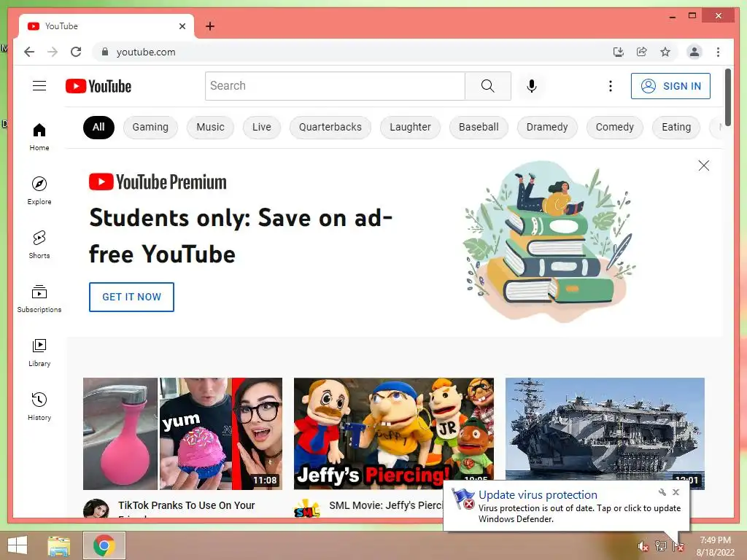Select the Music filter chip

[210, 127]
